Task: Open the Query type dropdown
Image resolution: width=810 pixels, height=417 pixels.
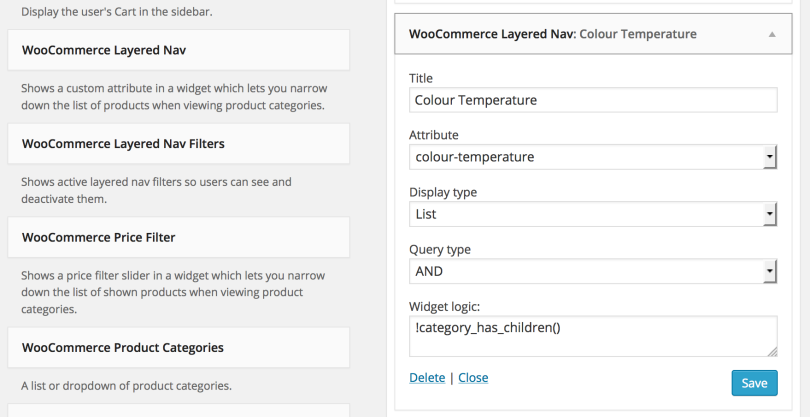Action: click(x=593, y=271)
